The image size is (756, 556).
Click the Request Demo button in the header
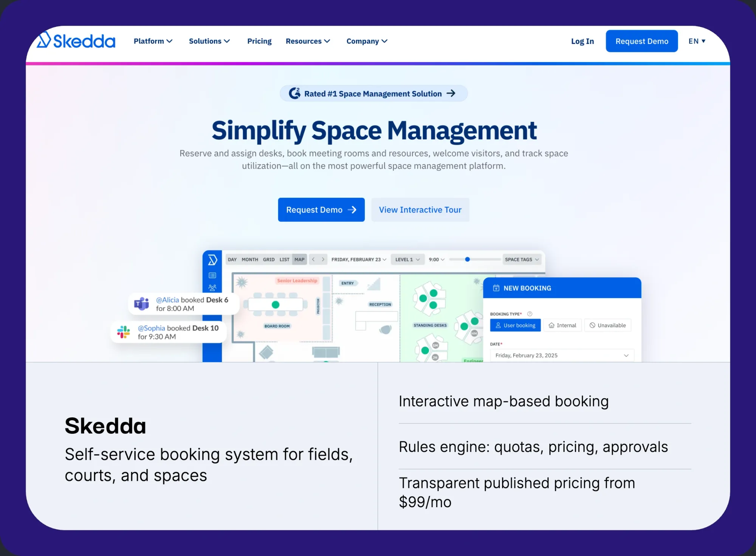[x=642, y=41]
